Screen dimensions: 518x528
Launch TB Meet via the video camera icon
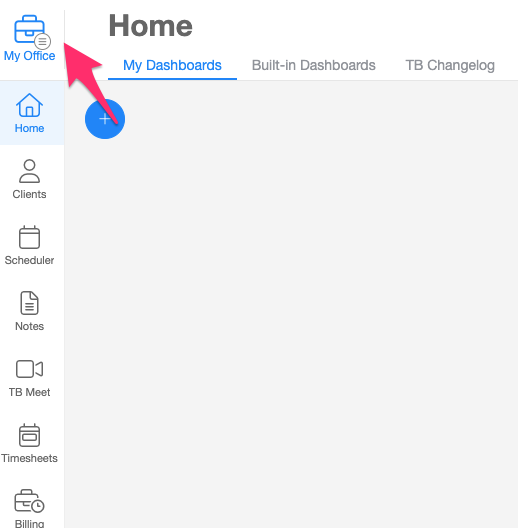(x=29, y=369)
